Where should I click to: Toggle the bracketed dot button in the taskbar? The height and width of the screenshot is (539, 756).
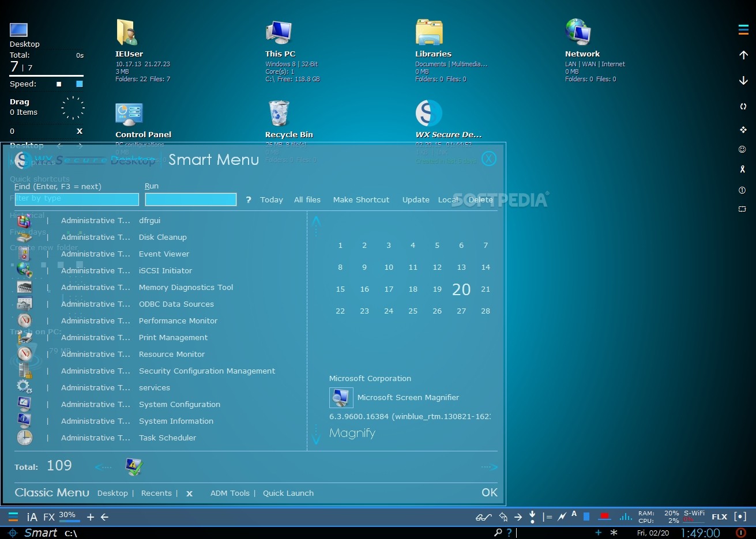(740, 517)
